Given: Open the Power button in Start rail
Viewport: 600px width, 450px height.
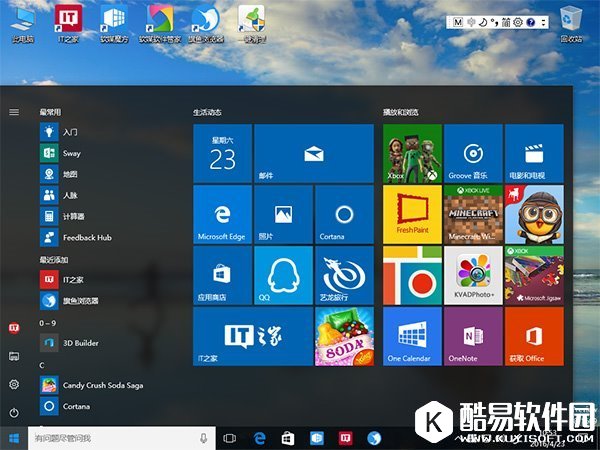Looking at the screenshot, I should pyautogui.click(x=14, y=412).
